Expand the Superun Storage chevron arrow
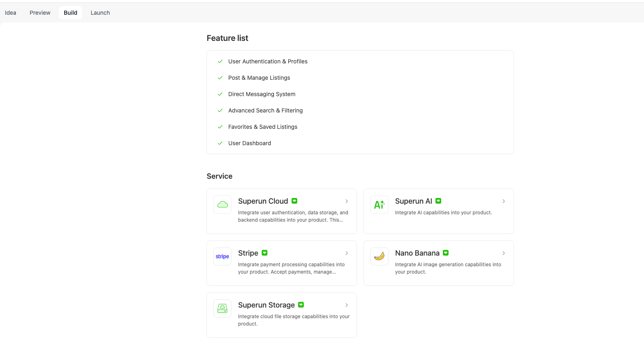 (347, 305)
